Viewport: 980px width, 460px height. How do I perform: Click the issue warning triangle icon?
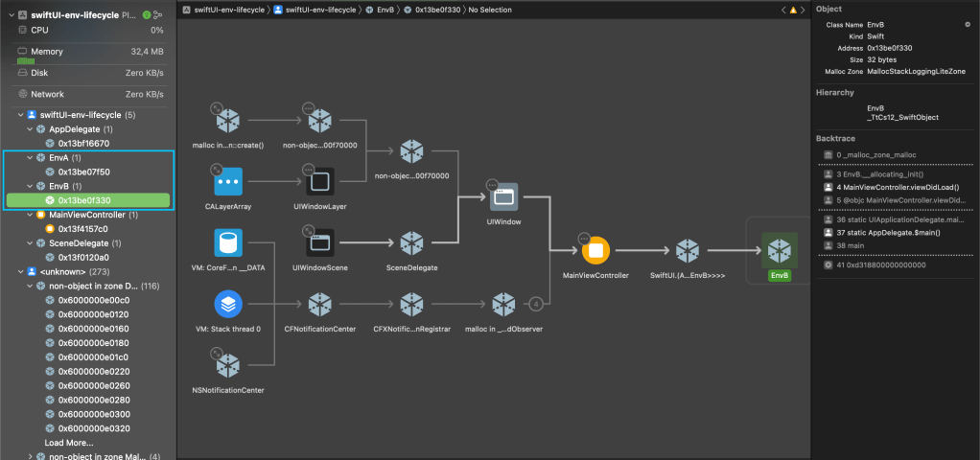click(792, 10)
